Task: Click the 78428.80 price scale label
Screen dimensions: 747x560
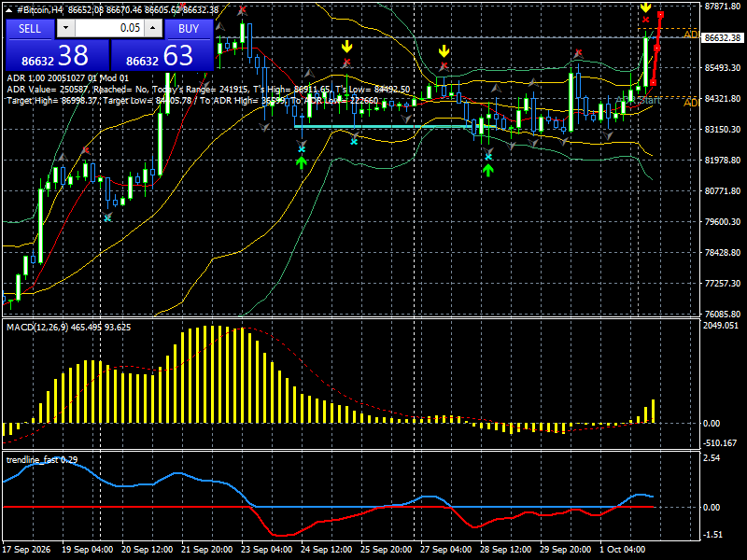Action: click(x=722, y=253)
